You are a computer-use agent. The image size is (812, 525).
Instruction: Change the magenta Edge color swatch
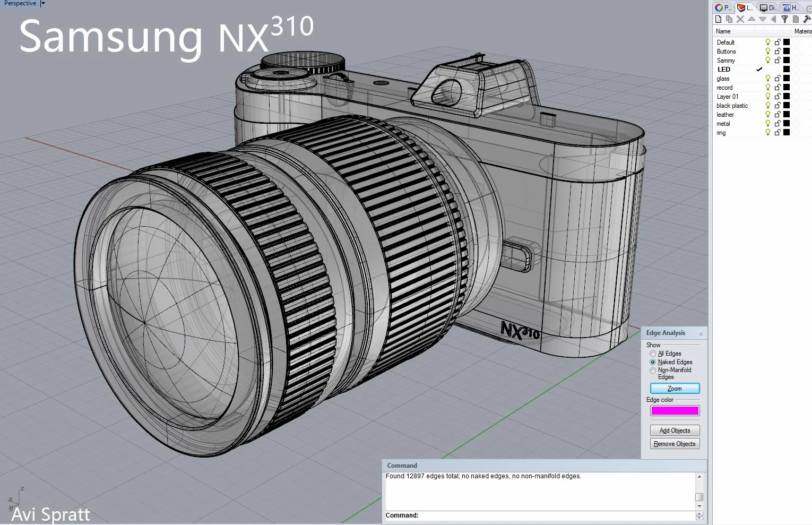[x=675, y=410]
